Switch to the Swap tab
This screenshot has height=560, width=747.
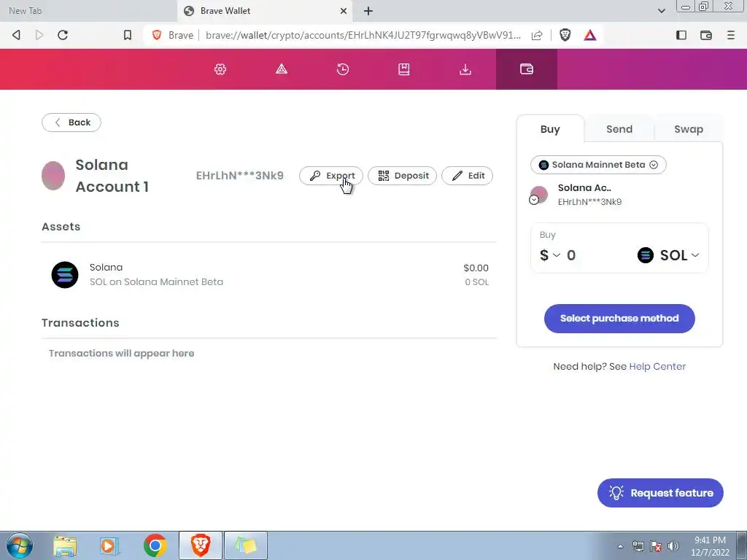point(689,129)
